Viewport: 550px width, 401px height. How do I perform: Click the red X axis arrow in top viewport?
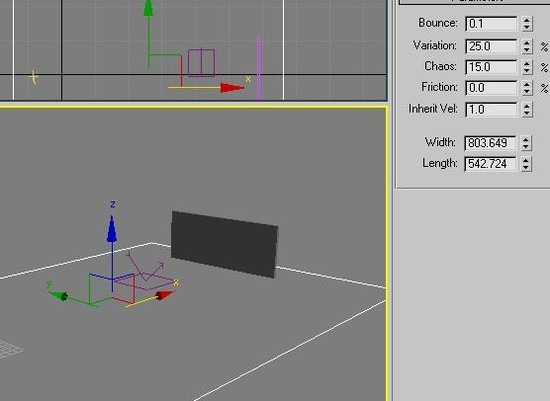[232, 88]
